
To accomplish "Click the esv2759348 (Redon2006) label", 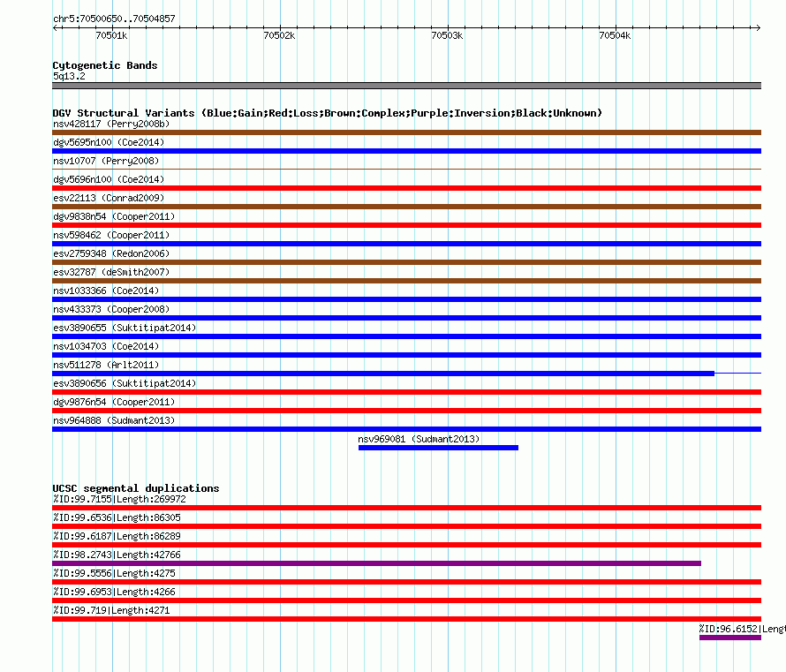I will (x=111, y=253).
